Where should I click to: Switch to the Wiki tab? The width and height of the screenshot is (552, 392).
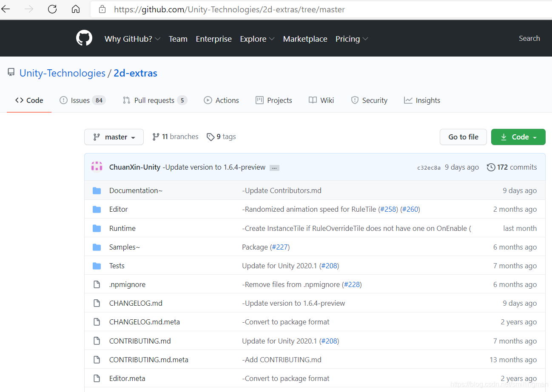pyautogui.click(x=321, y=100)
